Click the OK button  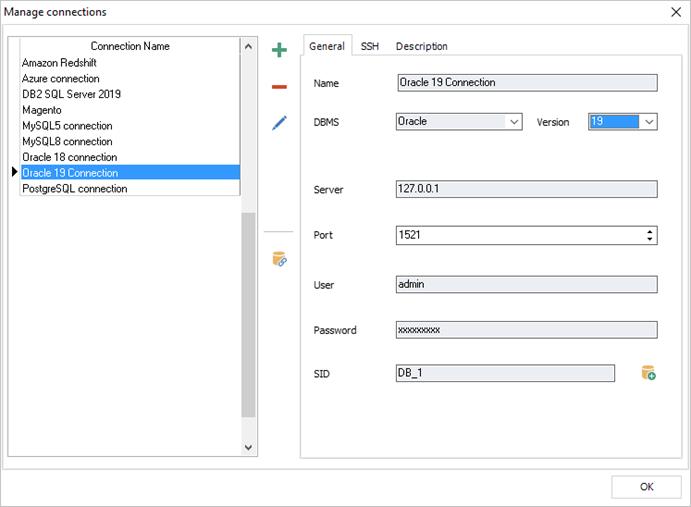646,487
